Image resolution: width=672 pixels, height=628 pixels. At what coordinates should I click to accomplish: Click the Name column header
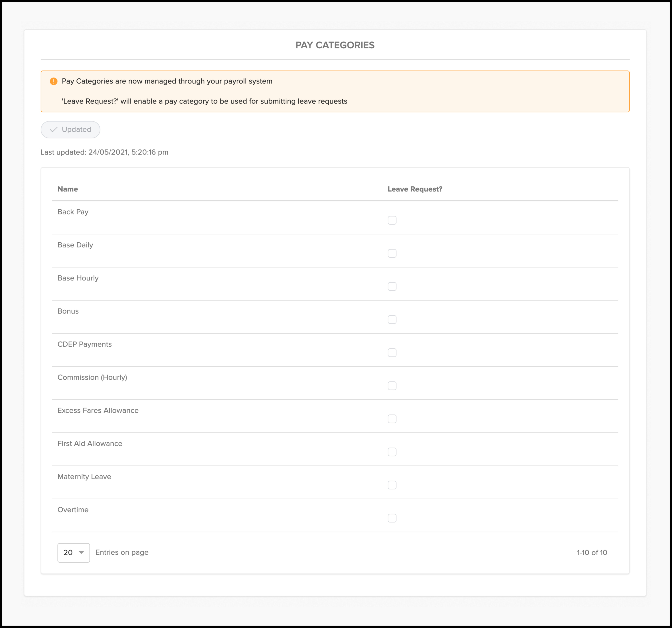tap(68, 189)
